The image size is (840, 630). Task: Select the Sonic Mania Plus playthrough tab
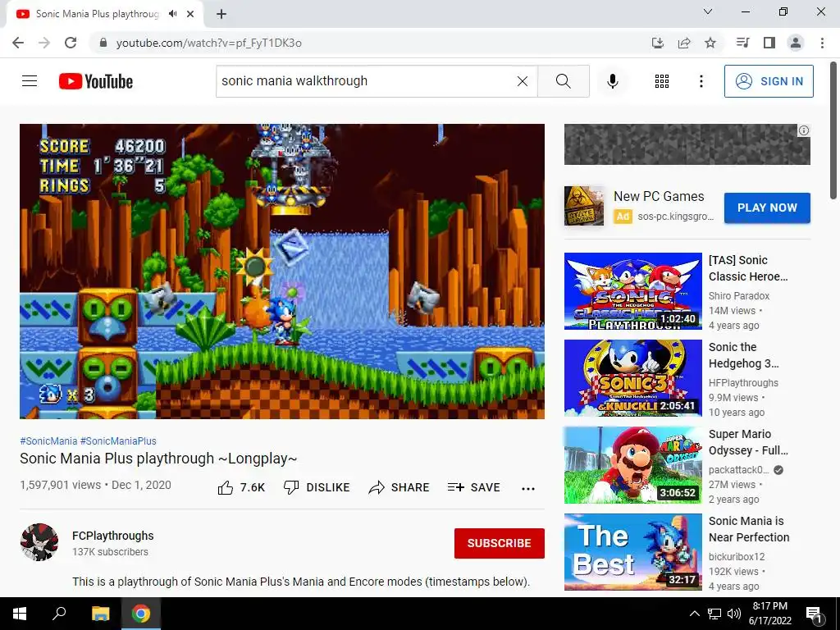tap(97, 14)
